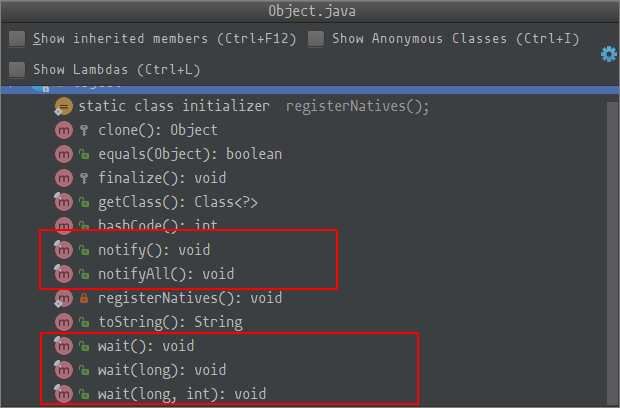Click the final method icon beside getClass()
The width and height of the screenshot is (620, 408).
coord(63,202)
